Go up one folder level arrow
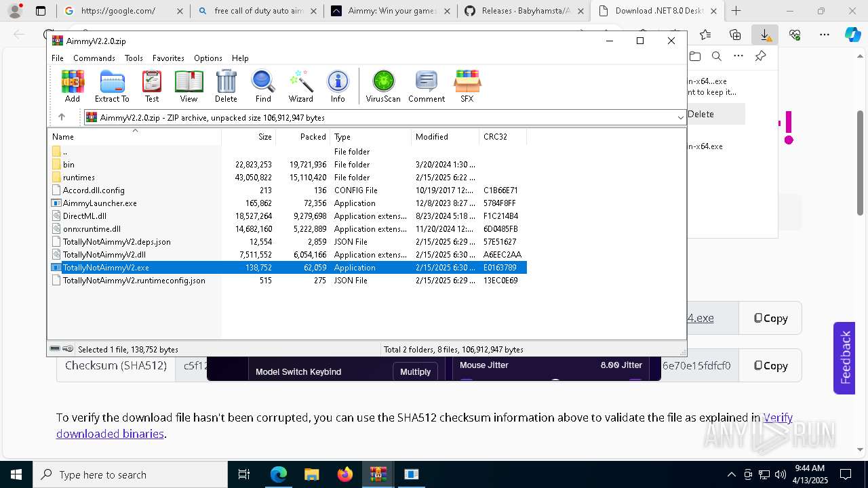The width and height of the screenshot is (868, 488). coord(61,117)
